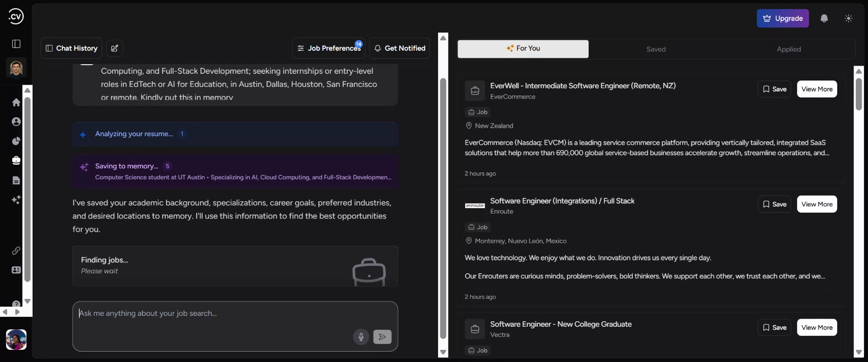Click the jobs list scrollbar down arrow
This screenshot has height=362, width=868.
(x=859, y=352)
